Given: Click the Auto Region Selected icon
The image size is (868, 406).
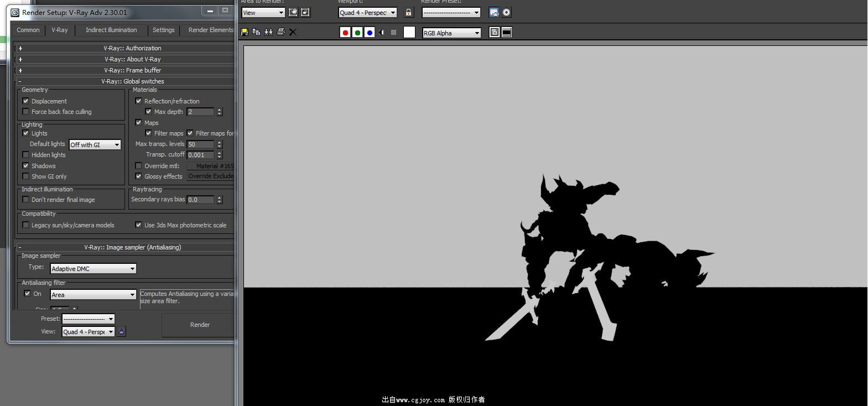Looking at the screenshot, I should coord(305,12).
